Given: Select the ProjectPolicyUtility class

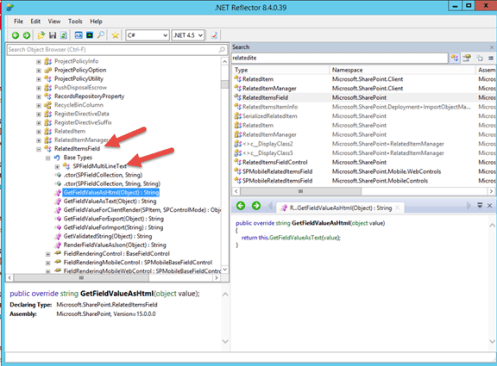Looking at the screenshot, I should click(x=79, y=79).
